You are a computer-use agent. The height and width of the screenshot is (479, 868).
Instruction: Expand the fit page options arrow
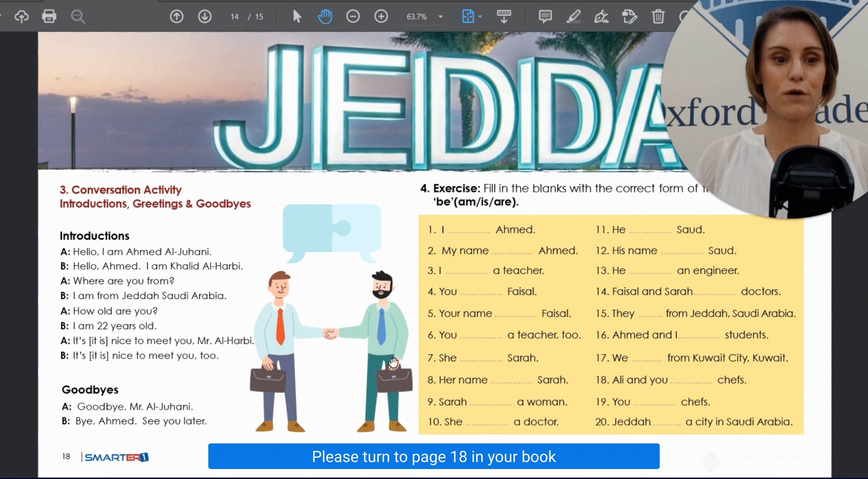click(x=480, y=16)
